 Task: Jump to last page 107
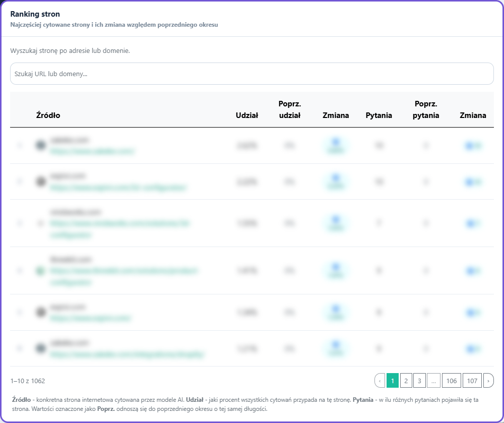(x=472, y=381)
